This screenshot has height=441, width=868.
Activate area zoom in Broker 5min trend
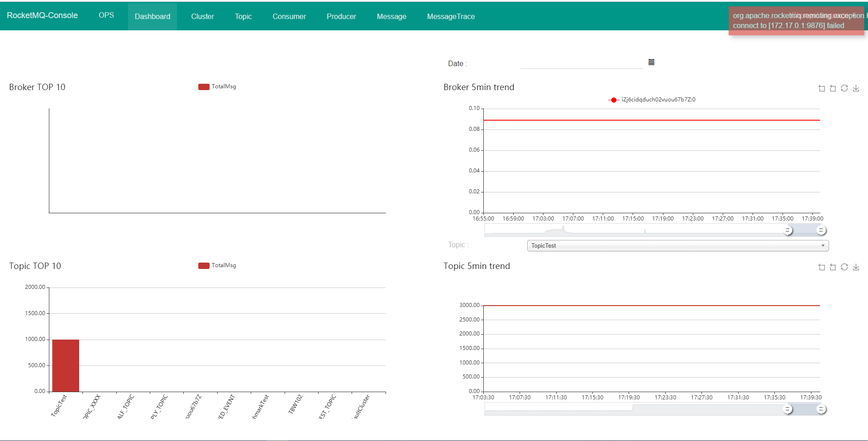point(822,88)
